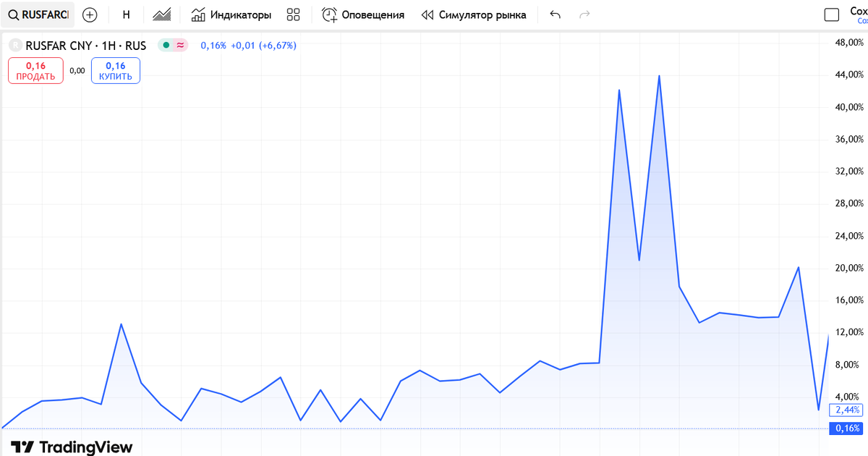The image size is (868, 456).
Task: Redo the chart action
Action: [x=585, y=14]
